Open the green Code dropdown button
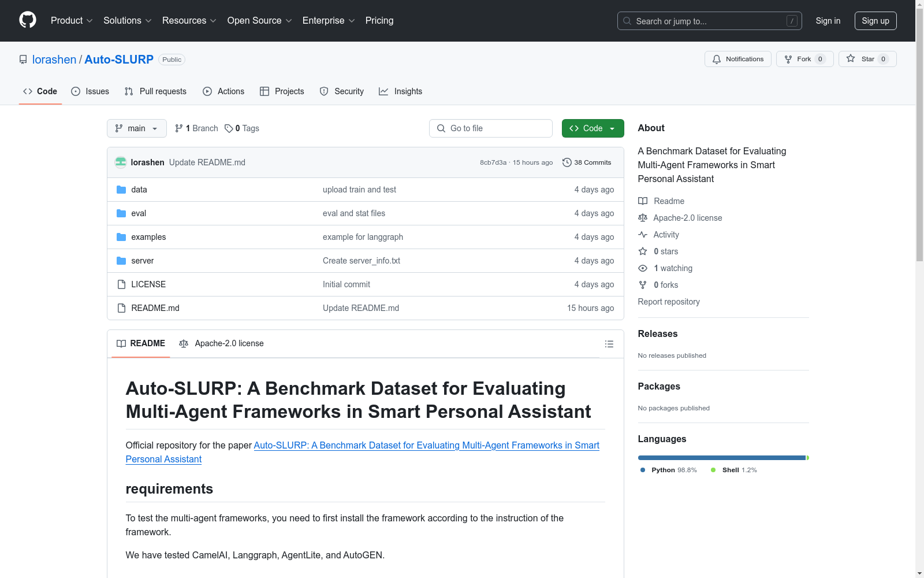 point(593,128)
